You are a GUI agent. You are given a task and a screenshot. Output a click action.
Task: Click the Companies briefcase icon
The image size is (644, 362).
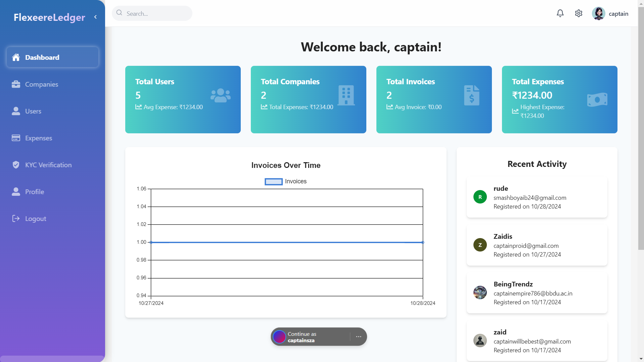pyautogui.click(x=16, y=84)
